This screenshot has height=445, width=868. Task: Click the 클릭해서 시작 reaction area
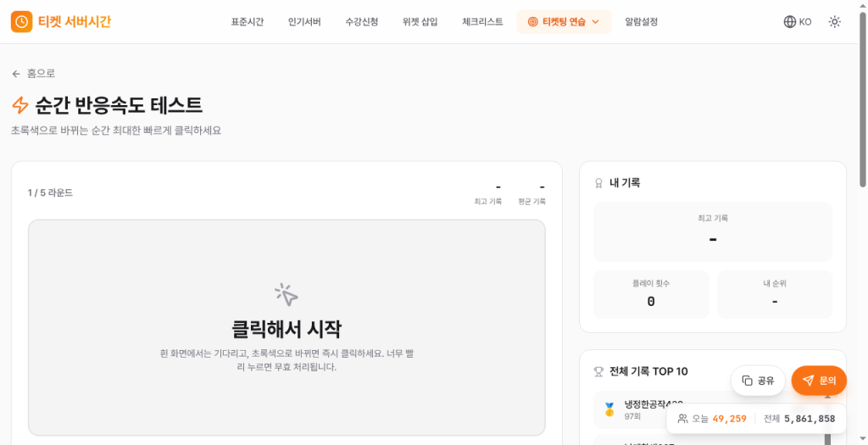(287, 328)
